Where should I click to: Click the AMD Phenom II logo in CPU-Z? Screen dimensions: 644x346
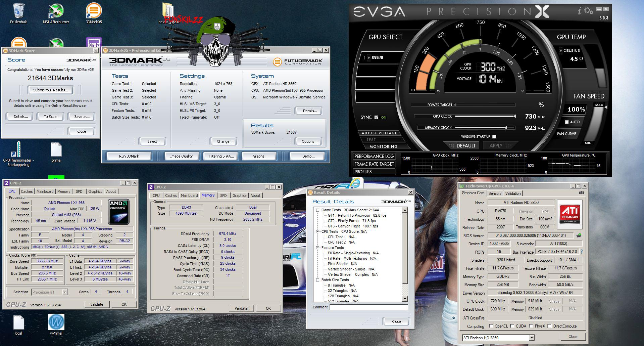119,212
